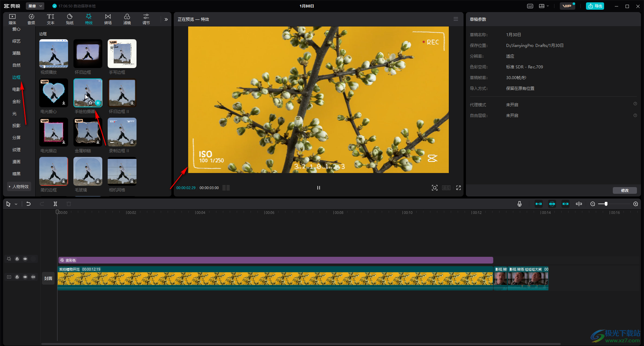Viewport: 644px width, 346px height.
Task: Download the 金属锁链 effect
Action: [x=98, y=142]
